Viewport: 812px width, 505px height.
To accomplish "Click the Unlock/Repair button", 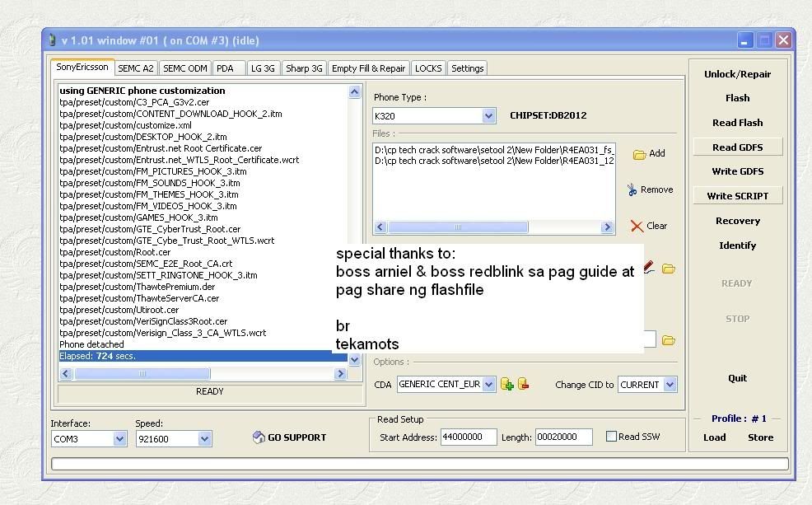I will click(x=737, y=74).
